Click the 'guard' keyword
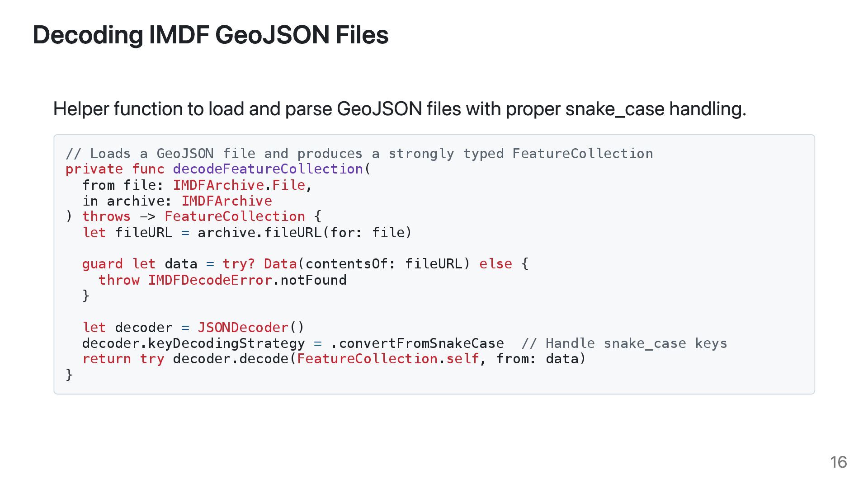The height and width of the screenshot is (488, 868). tap(102, 264)
